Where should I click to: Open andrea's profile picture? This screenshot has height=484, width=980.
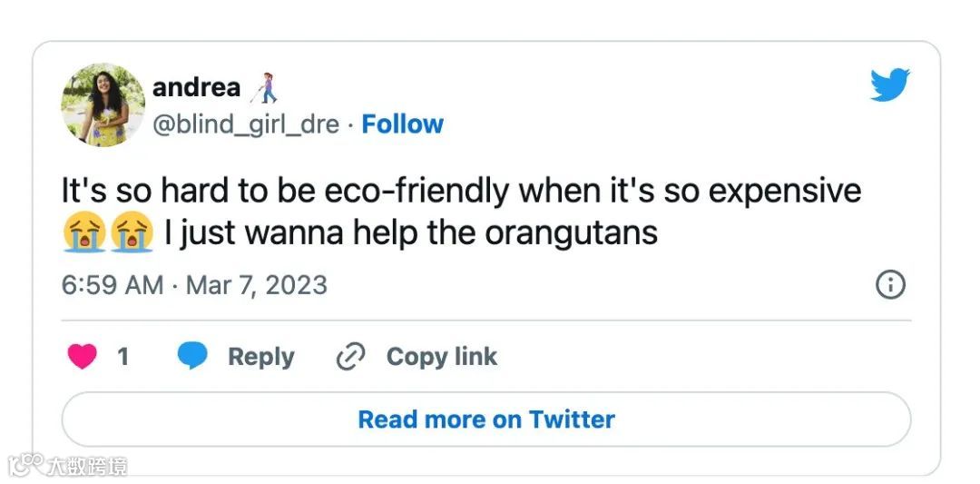point(103,104)
